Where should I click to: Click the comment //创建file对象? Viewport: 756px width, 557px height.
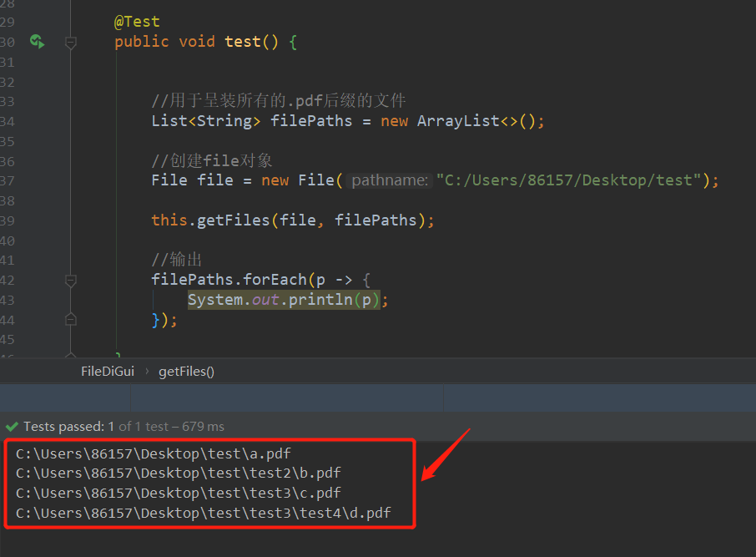pos(212,160)
